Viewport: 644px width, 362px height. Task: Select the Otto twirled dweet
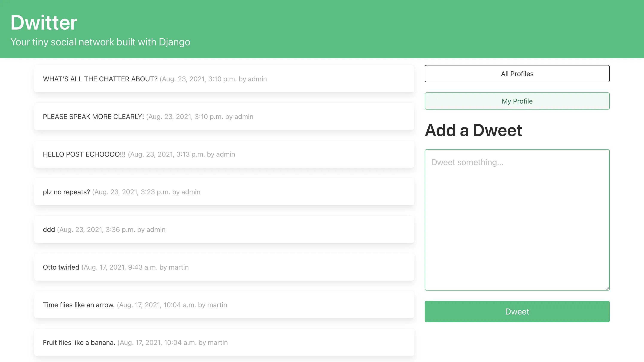224,267
